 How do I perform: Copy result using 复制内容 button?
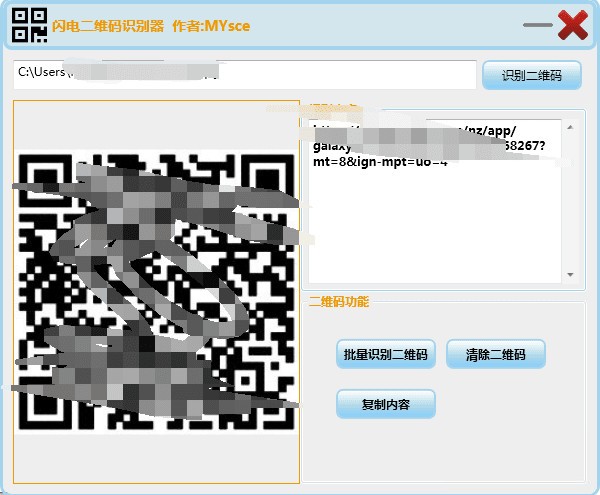[386, 404]
